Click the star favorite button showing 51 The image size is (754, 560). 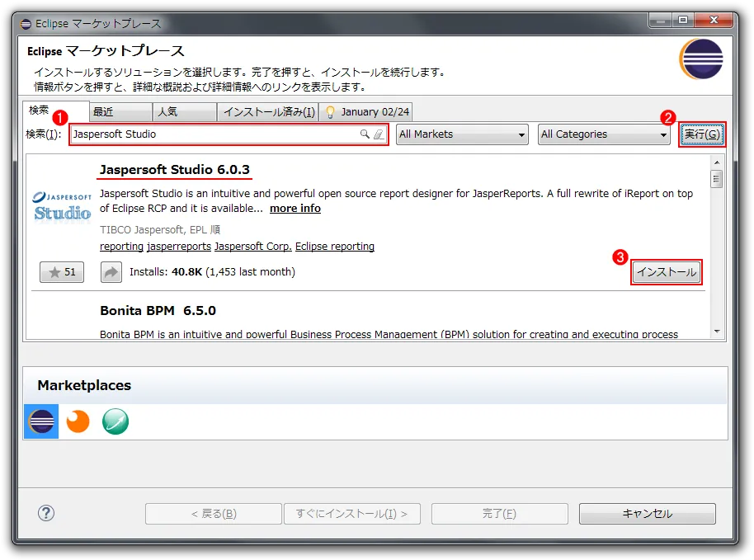pyautogui.click(x=62, y=272)
